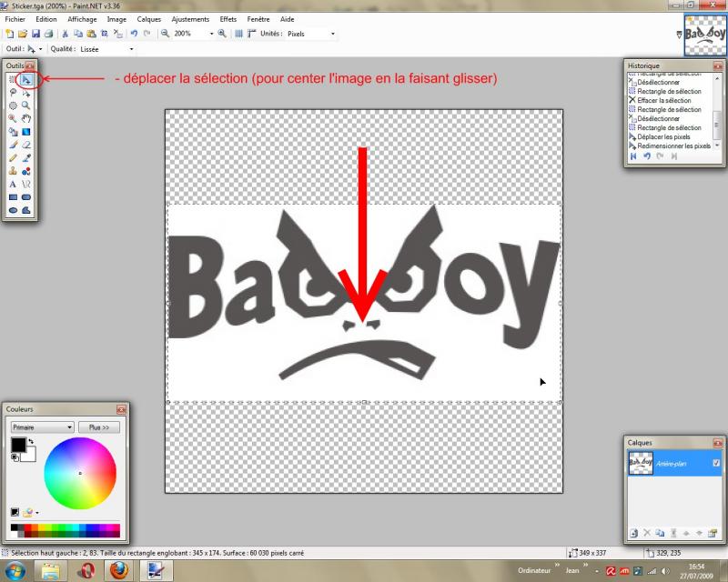Select the Line/Curve tool

pyautogui.click(x=26, y=185)
